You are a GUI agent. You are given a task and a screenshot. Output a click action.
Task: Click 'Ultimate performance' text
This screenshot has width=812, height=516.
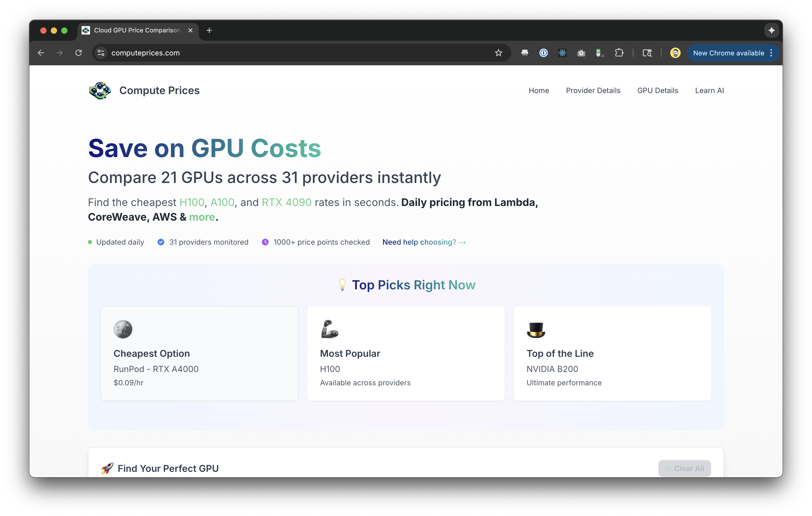pos(564,382)
